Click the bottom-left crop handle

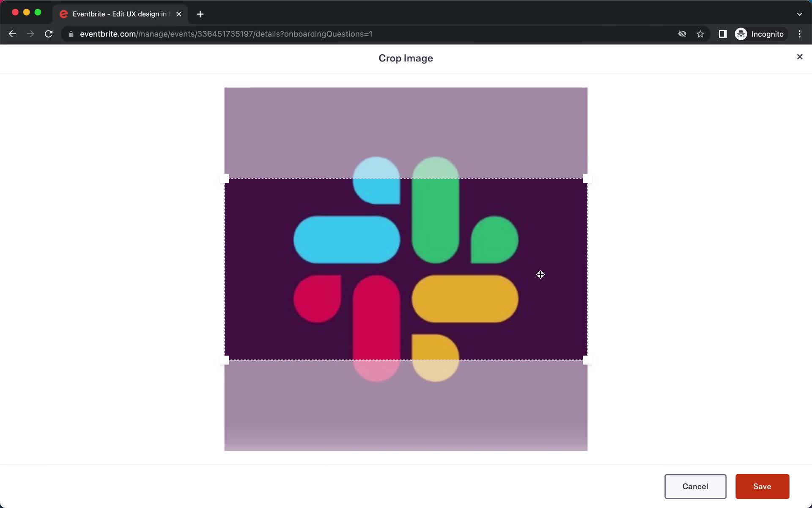[225, 360]
